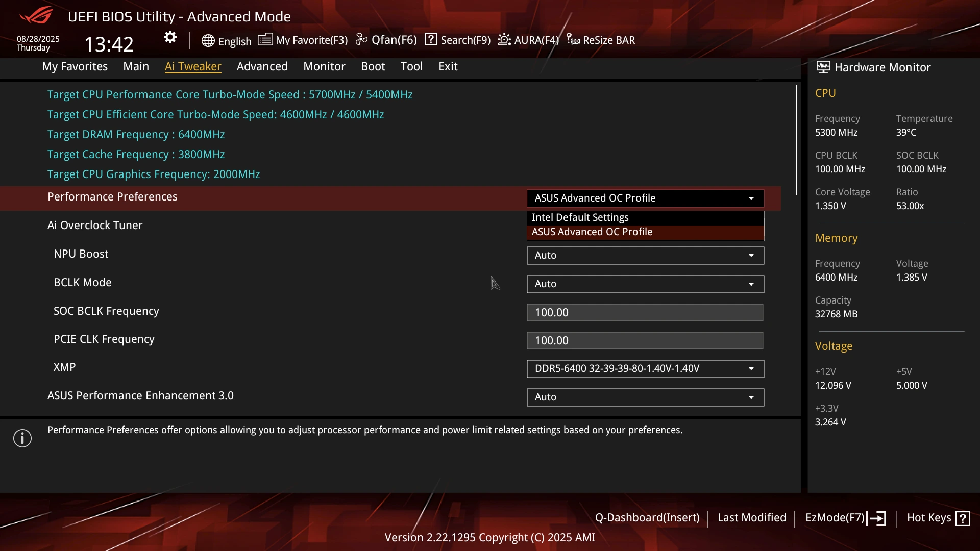Click Memory Capacity 32768 MB value
This screenshot has height=551, width=980.
(836, 314)
